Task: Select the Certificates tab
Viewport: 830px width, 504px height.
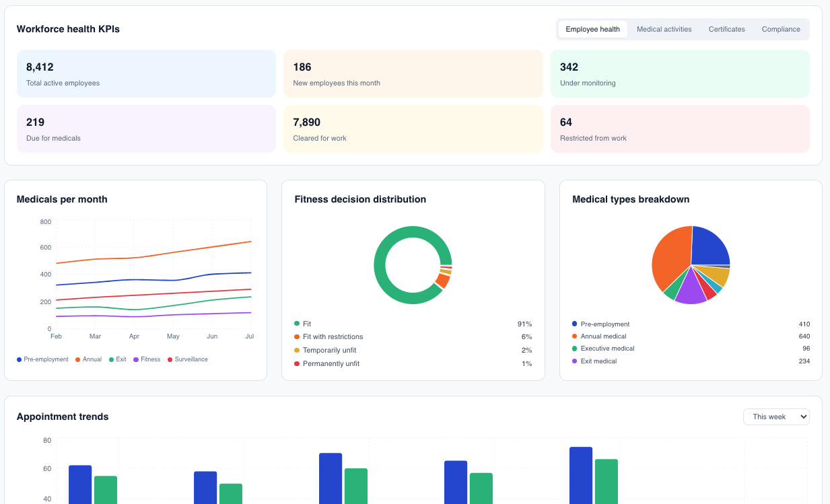Action: click(726, 29)
